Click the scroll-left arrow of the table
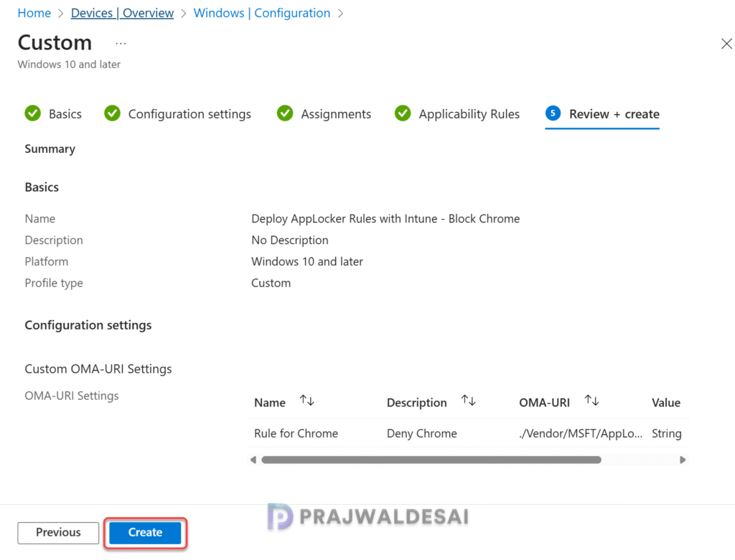Screen dimensions: 735x560 [253, 459]
